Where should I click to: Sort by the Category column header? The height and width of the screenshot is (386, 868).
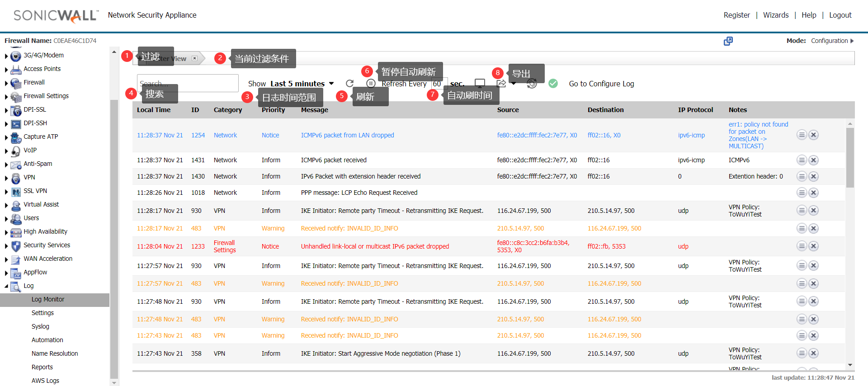click(228, 110)
